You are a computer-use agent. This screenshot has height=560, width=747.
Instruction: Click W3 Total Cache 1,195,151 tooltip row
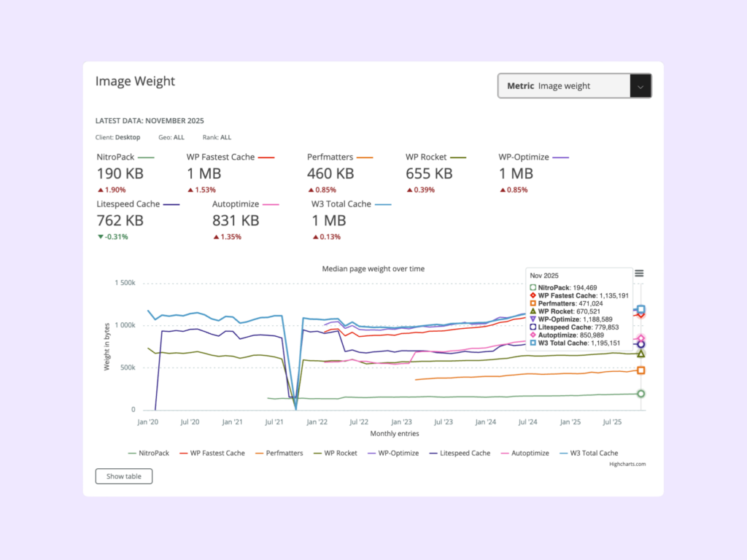click(x=575, y=343)
